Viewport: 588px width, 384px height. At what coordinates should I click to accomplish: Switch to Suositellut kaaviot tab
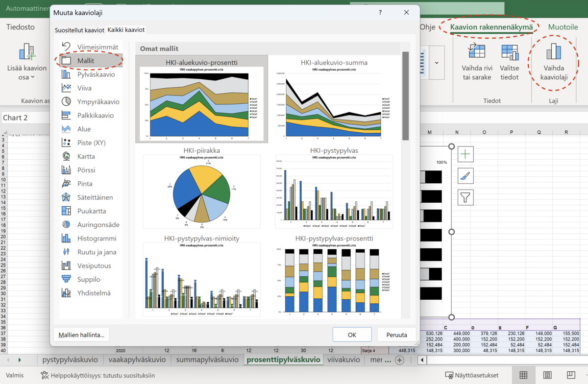79,30
